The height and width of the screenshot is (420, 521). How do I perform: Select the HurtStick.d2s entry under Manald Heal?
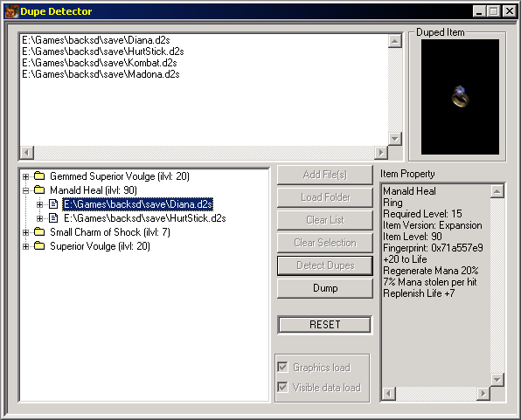(x=145, y=218)
